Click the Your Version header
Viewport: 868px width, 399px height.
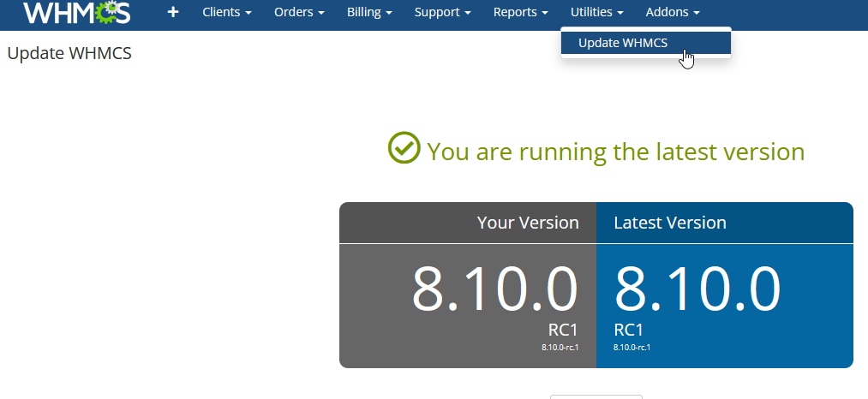pos(528,223)
